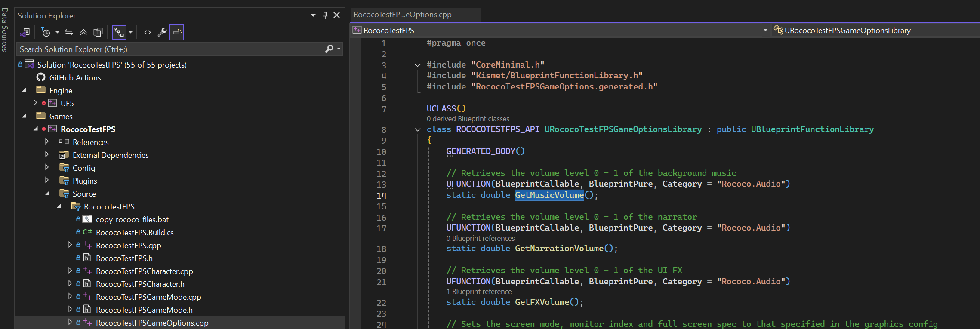Click the Pending Changes Filter clock icon

pos(46,32)
